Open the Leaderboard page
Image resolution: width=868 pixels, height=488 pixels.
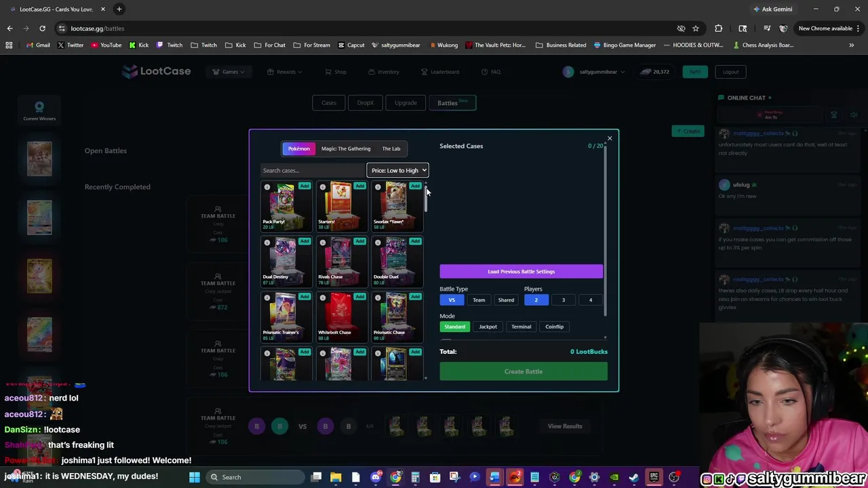440,72
